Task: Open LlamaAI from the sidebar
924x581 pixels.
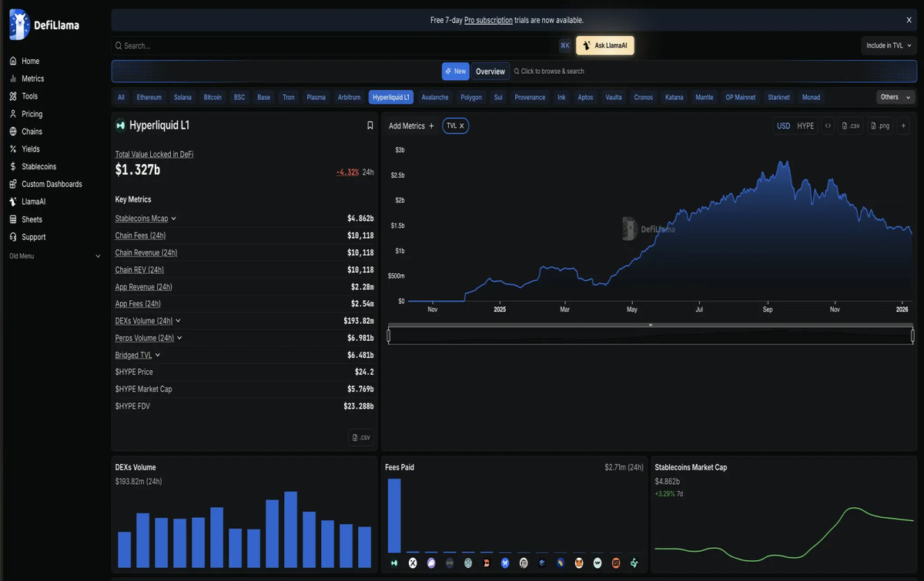Action: pos(33,202)
